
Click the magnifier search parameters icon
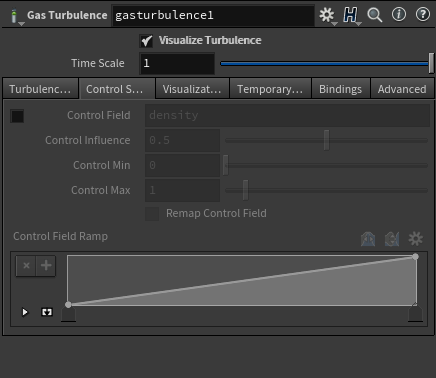tap(374, 15)
